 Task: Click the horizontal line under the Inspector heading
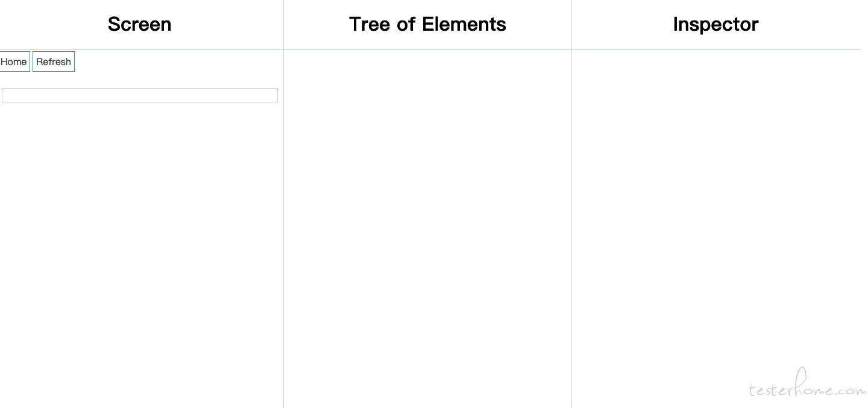click(x=716, y=49)
